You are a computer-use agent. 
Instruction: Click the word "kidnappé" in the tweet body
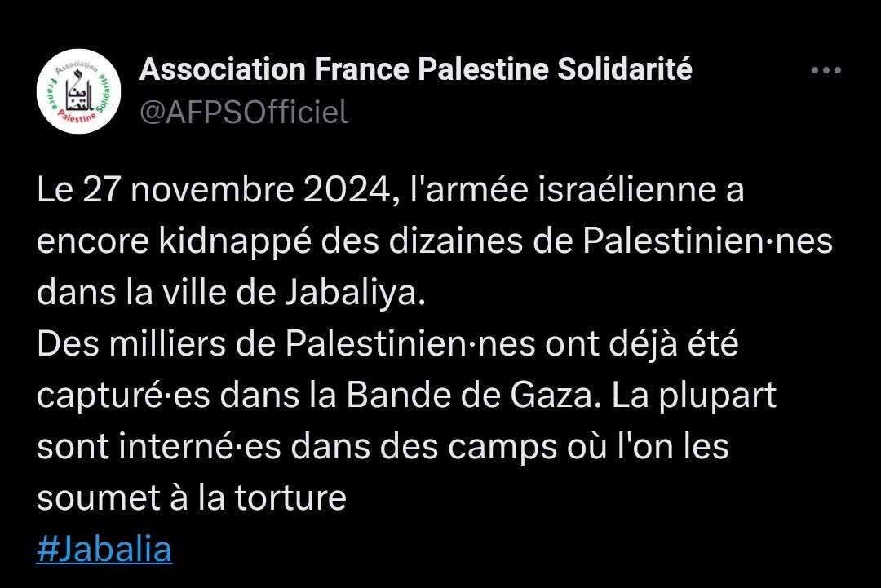pos(236,242)
